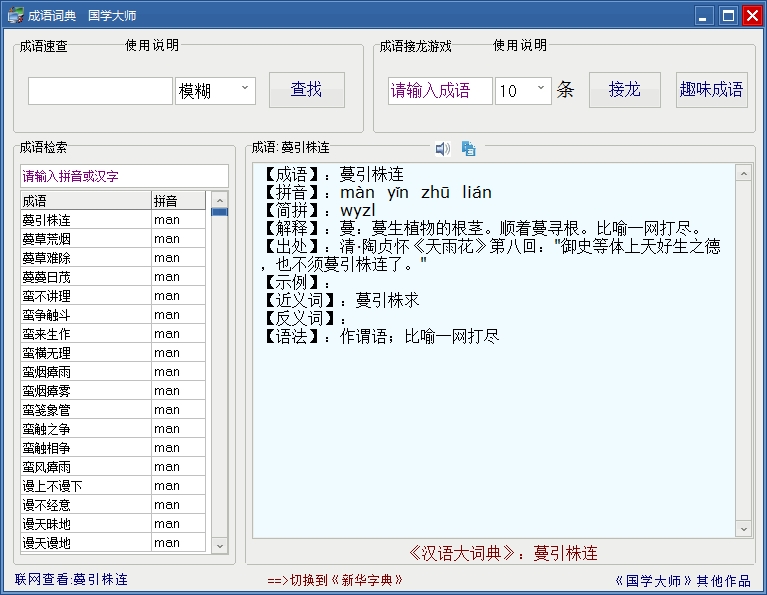Click the app icon in the title bar
The image size is (767, 595).
point(15,15)
